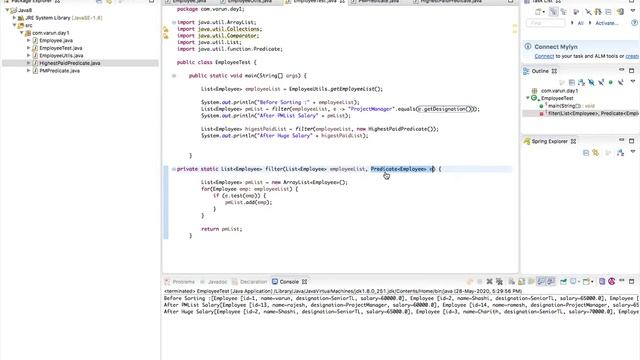The height and width of the screenshot is (360, 640).
Task: Open the Outline view menu arrow
Action: pos(633,81)
